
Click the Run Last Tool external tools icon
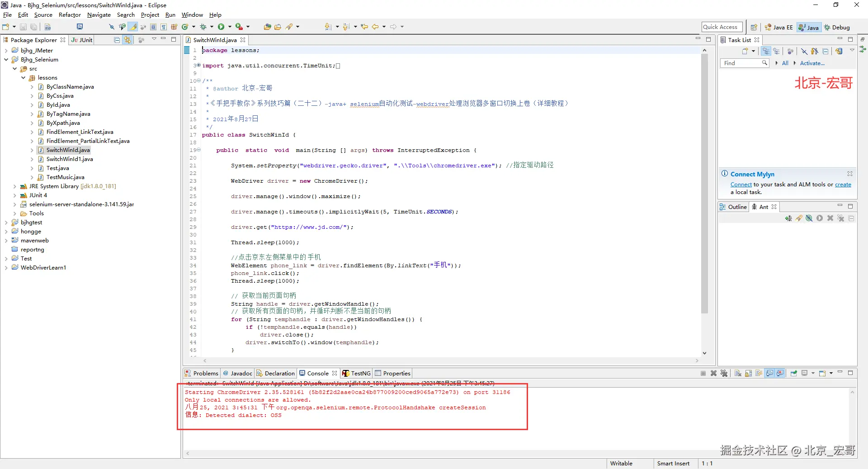(239, 27)
